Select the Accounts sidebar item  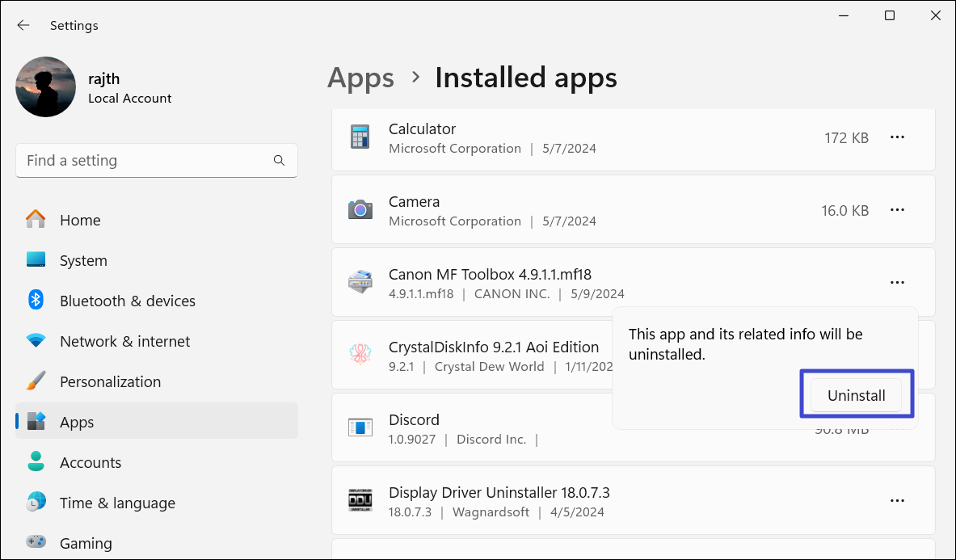pos(90,462)
